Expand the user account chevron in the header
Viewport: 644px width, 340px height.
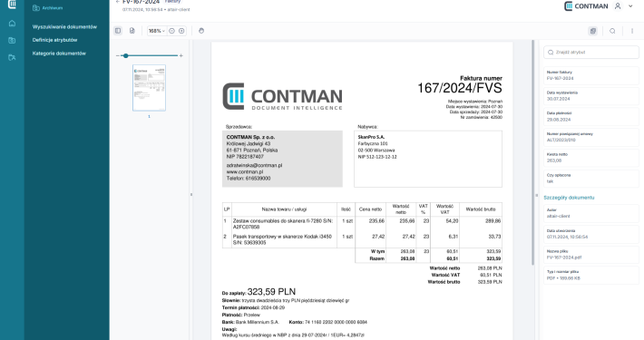pyautogui.click(x=630, y=6)
